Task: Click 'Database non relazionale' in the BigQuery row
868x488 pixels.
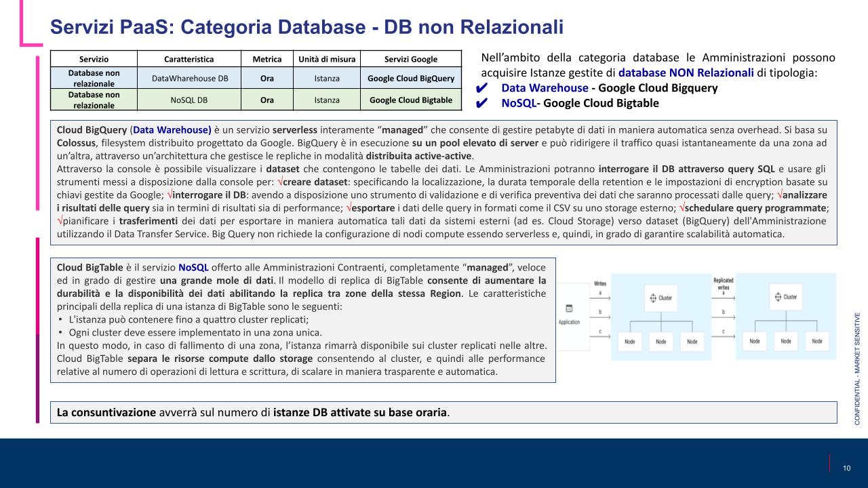Action: (x=94, y=78)
